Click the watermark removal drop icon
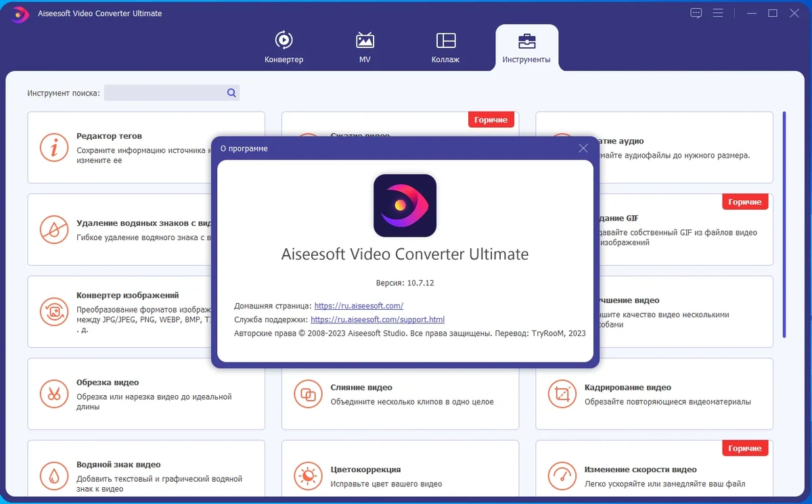The image size is (812, 504). click(x=53, y=229)
